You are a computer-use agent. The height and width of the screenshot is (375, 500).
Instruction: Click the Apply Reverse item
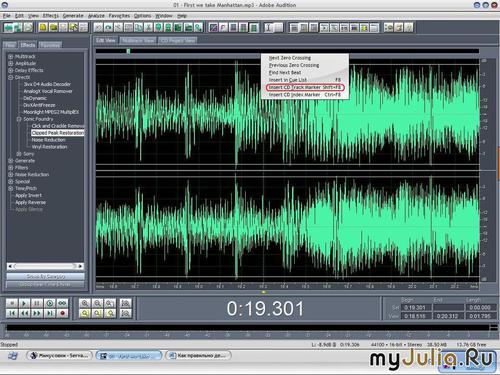coord(30,202)
